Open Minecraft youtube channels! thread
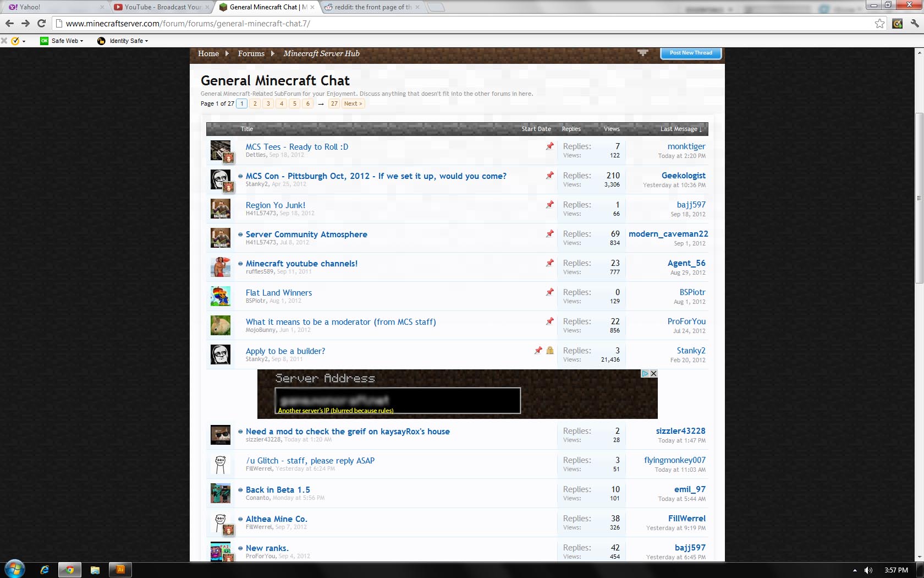The image size is (924, 578). pos(301,264)
